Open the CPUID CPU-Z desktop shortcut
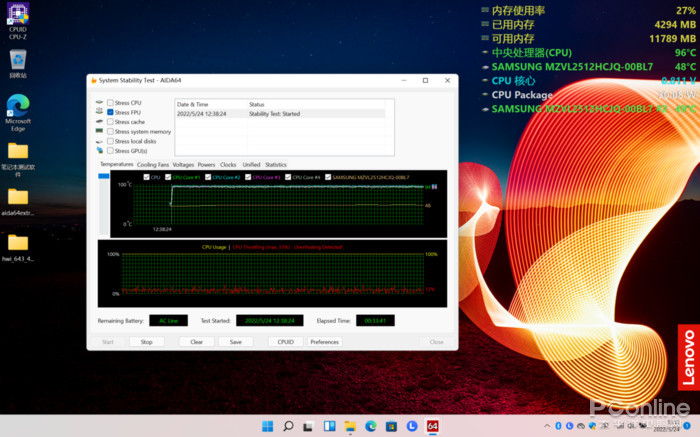The width and height of the screenshot is (700, 437). [x=18, y=21]
